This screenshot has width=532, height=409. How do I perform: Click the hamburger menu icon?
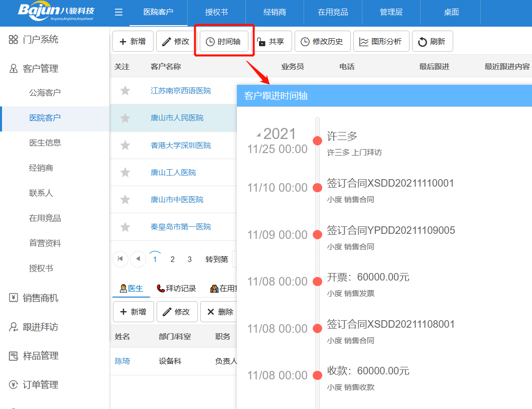pos(118,13)
